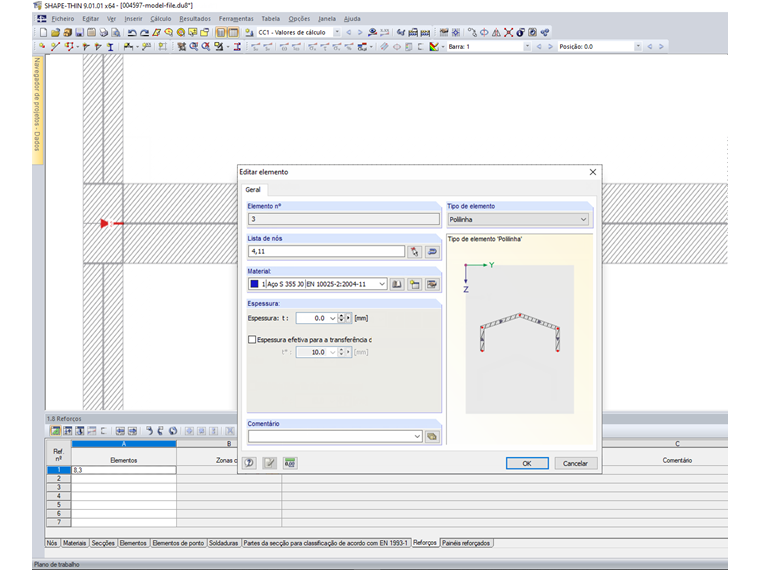Screen dimensions: 760x570
Task: Click the help question-mark button in dialog
Action: [x=249, y=463]
